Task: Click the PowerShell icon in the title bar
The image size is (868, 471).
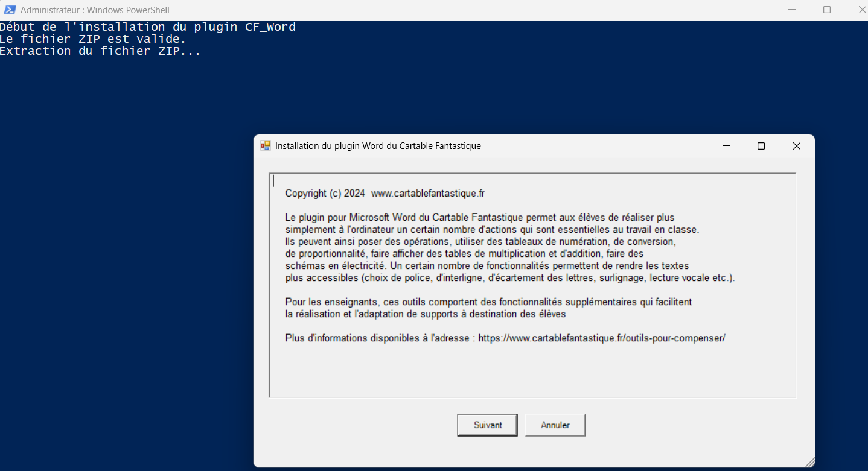Action: click(10, 10)
